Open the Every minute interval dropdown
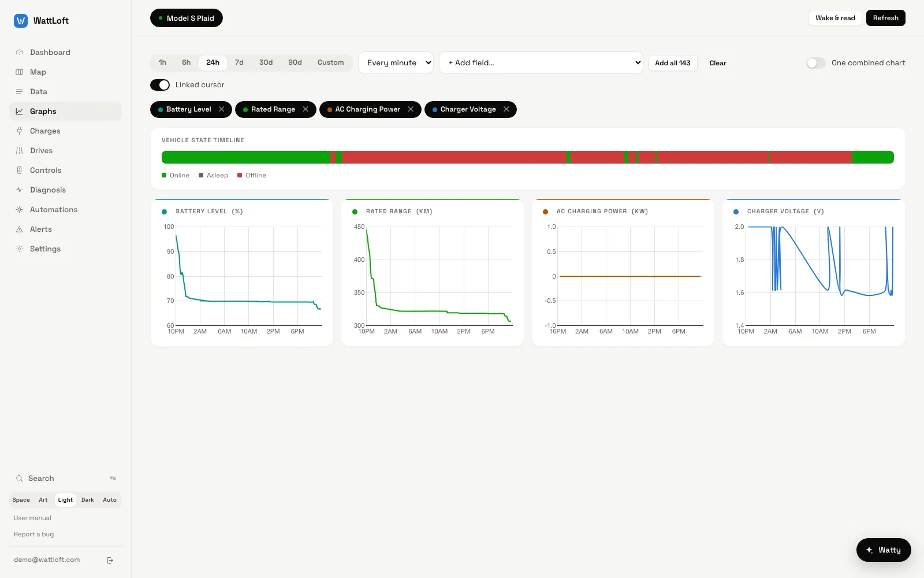This screenshot has width=924, height=578. point(396,63)
